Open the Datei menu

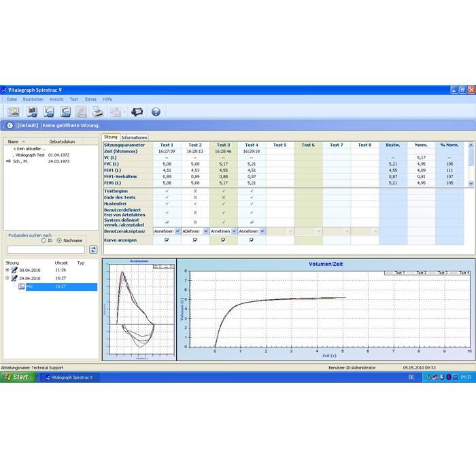pos(12,99)
